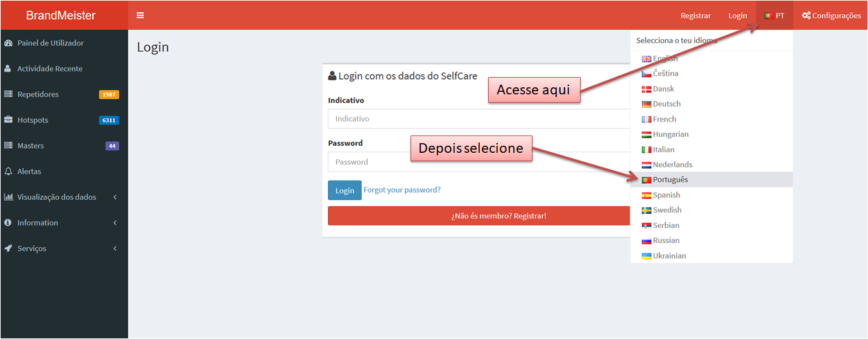Select Hungarian language option
The width and height of the screenshot is (868, 339).
pyautogui.click(x=711, y=135)
